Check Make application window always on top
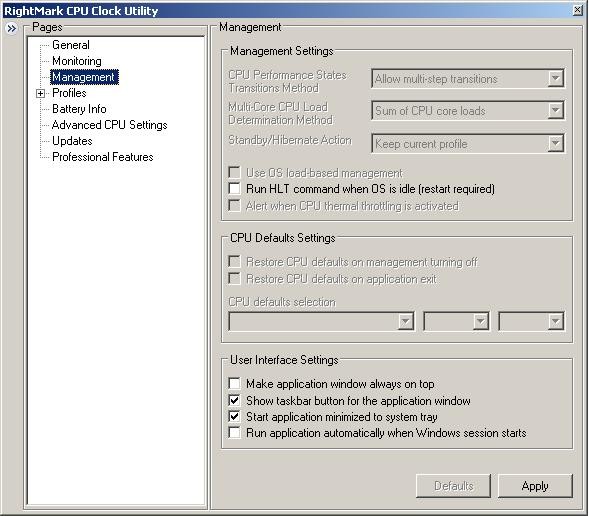589x516 pixels. [234, 383]
